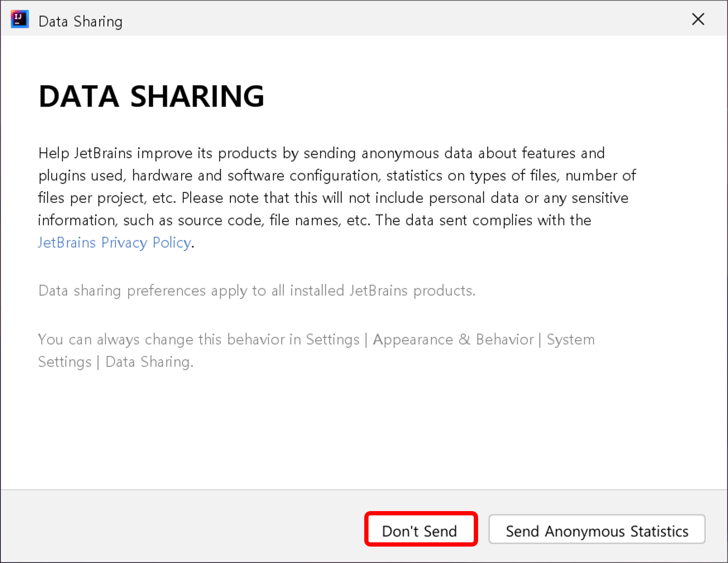This screenshot has height=563, width=728.
Task: Click the DATA SHARING heading
Action: pos(151,96)
